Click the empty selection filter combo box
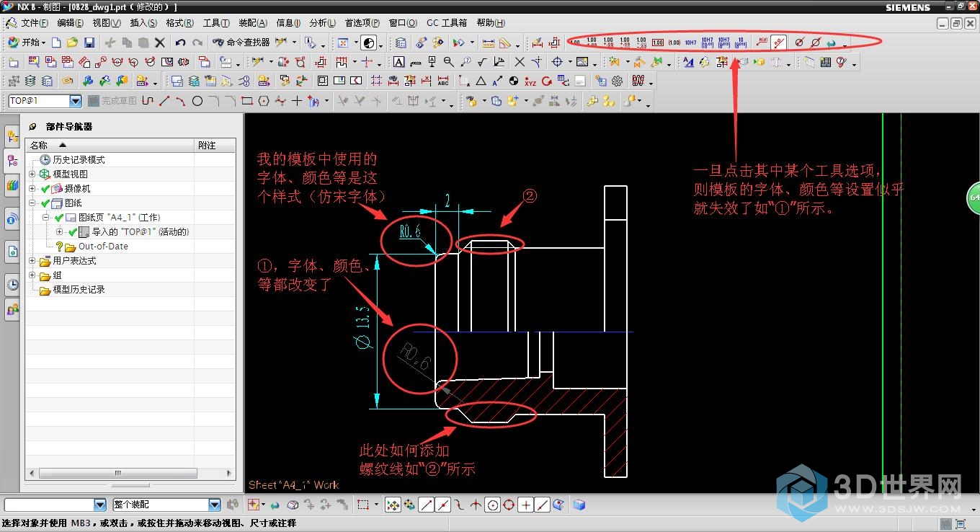Image resolution: width=980 pixels, height=532 pixels. click(55, 505)
